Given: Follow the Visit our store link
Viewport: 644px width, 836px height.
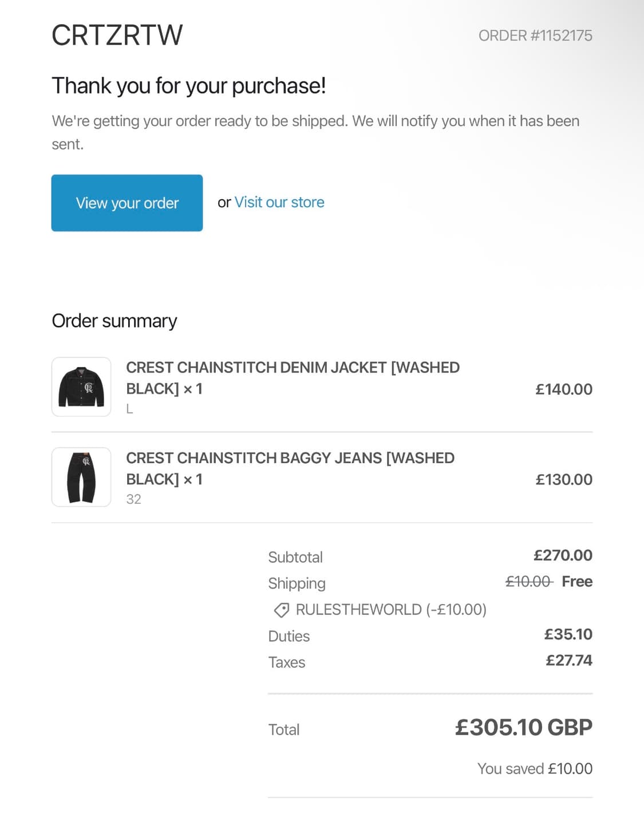Looking at the screenshot, I should 279,202.
